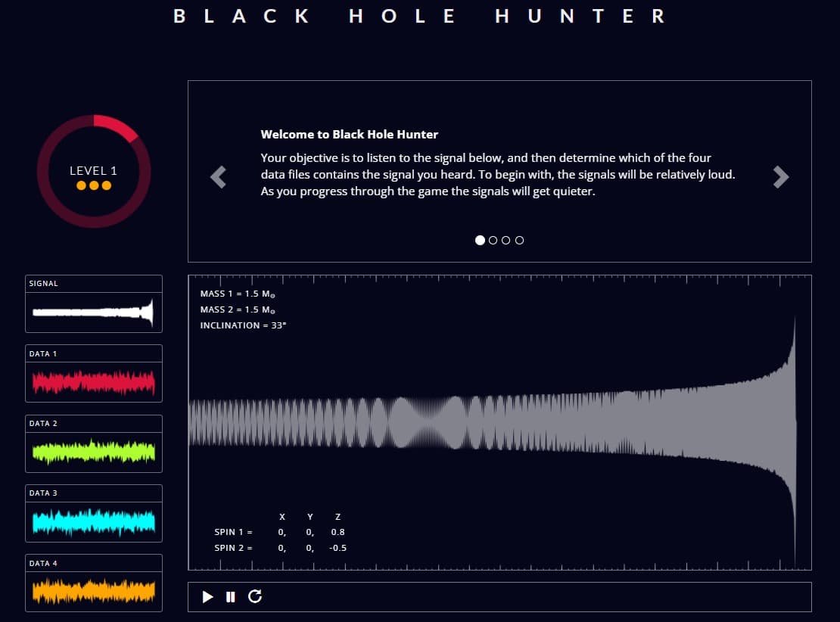Open the white SIGNAL waveform thumbnail
The width and height of the screenshot is (840, 622).
(x=94, y=312)
